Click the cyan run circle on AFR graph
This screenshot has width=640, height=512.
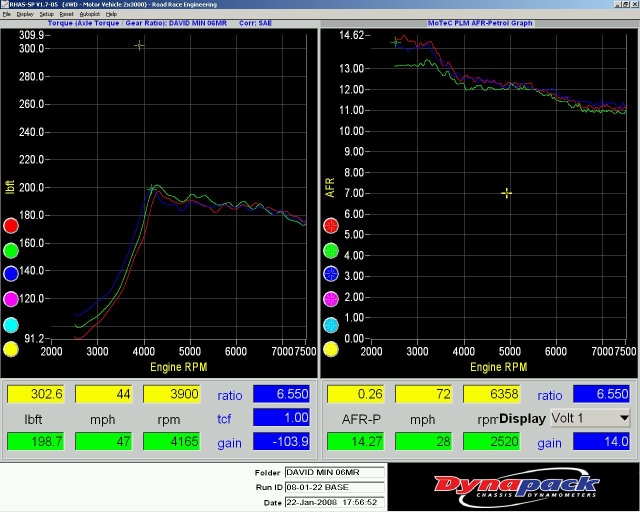point(331,324)
